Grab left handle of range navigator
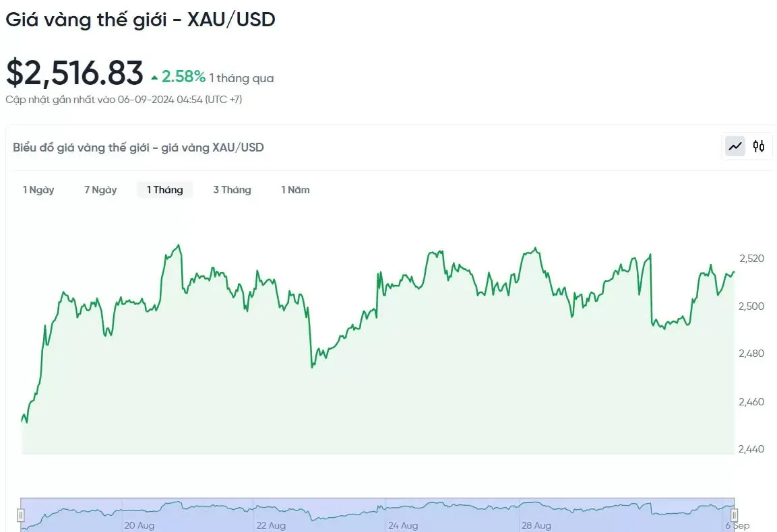Screen dimensions: 777x532 tap(21, 515)
